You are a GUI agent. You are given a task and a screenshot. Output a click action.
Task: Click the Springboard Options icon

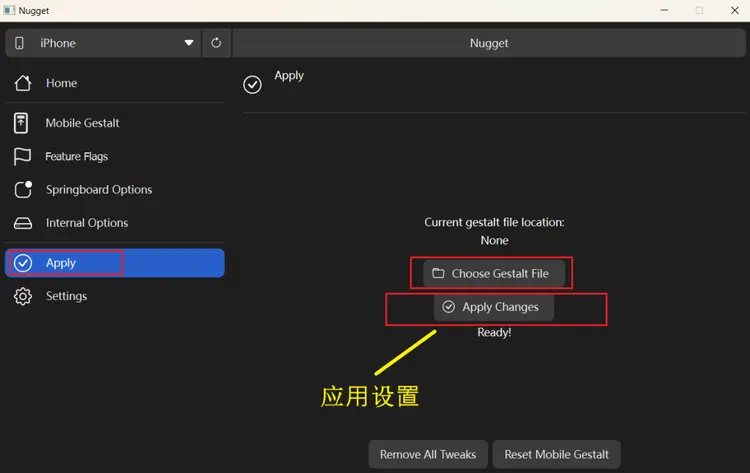23,190
